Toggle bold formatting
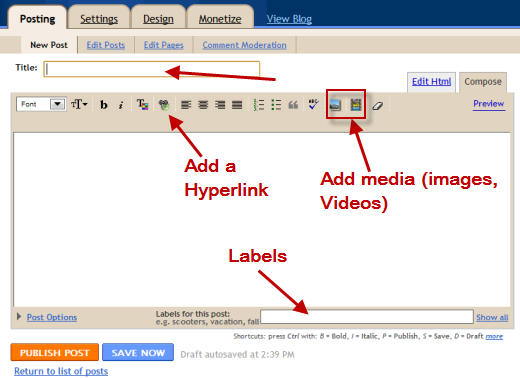 click(x=104, y=105)
